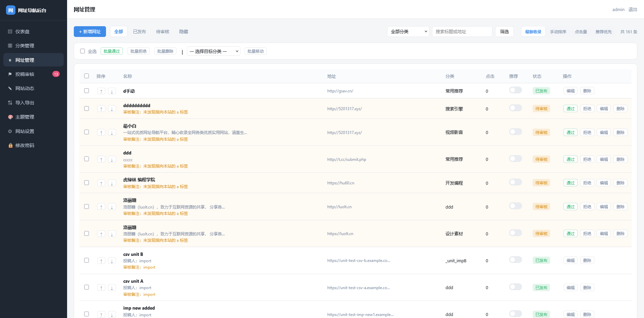Switch to the 隐藏 tab

tap(184, 32)
